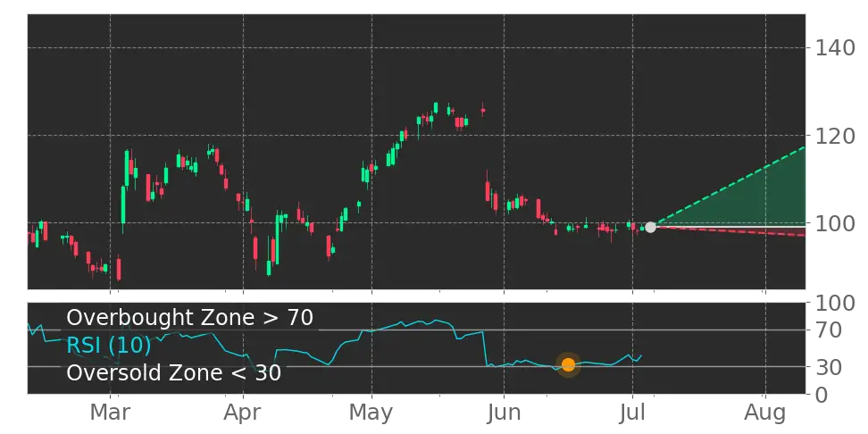The height and width of the screenshot is (434, 868).
Task: Click the orange RSI oversold signal marker
Action: [568, 365]
